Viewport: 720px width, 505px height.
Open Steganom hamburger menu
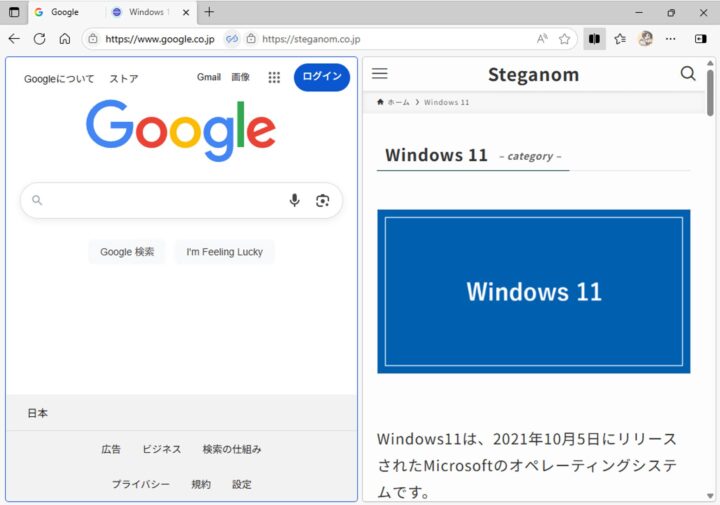380,73
